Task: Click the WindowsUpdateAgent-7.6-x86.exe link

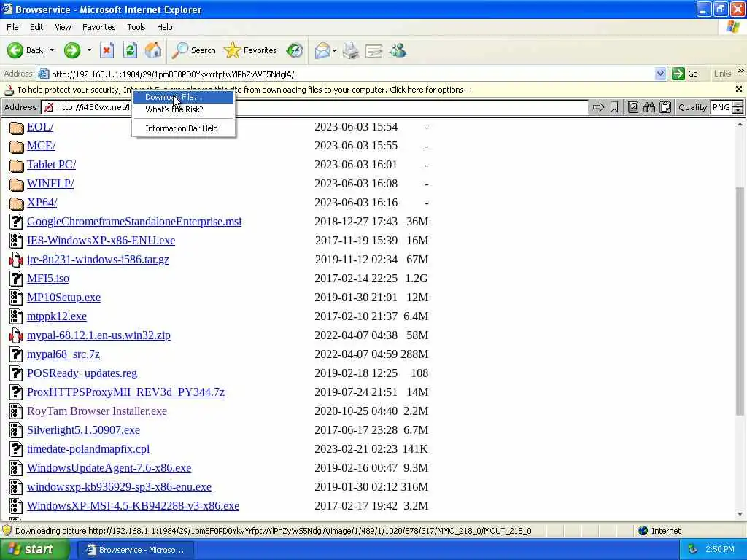Action: click(109, 468)
